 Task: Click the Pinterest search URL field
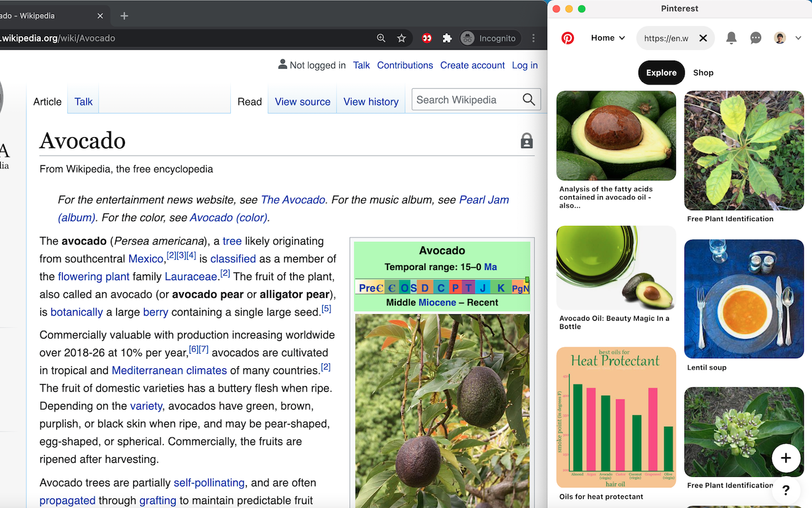(666, 38)
